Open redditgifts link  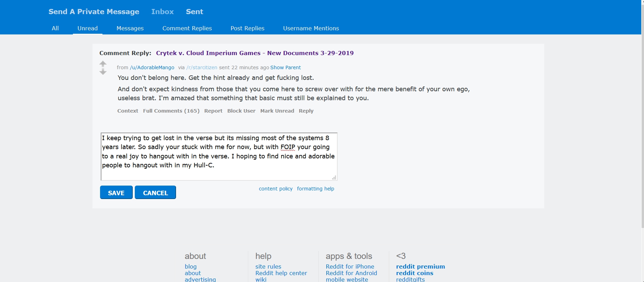(x=411, y=279)
